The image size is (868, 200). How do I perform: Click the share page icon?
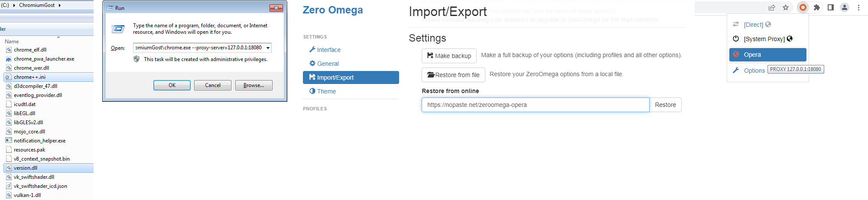point(772,7)
